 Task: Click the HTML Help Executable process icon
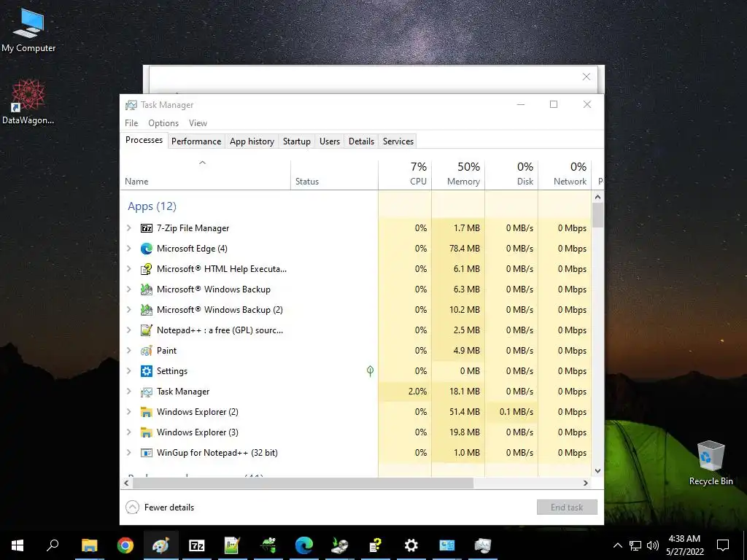[x=146, y=269]
